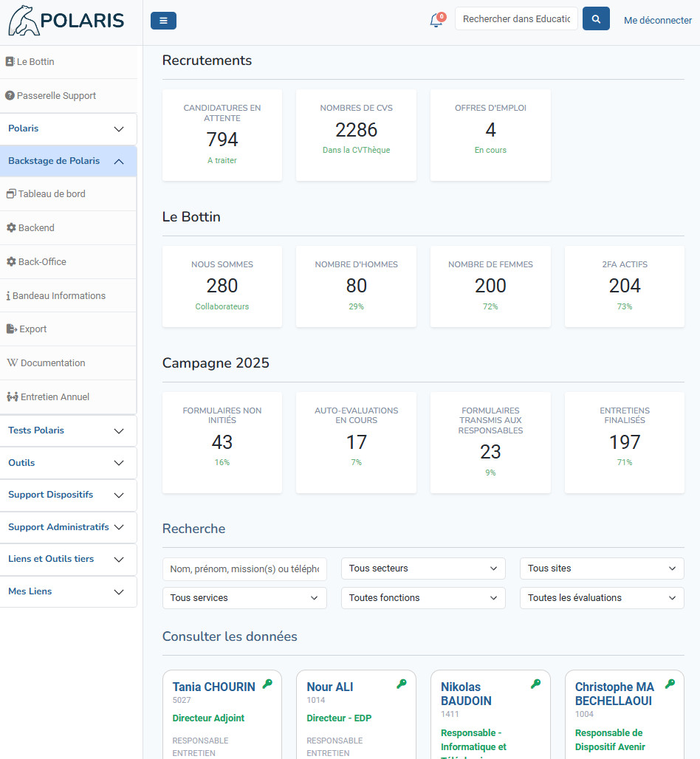Click the key icon on Nikolas BAUDOIN card
Viewport: 700px width, 759px height.
(536, 684)
